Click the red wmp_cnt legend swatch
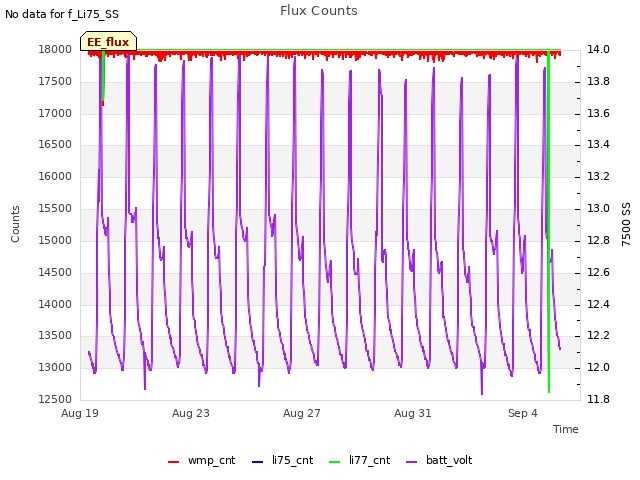The width and height of the screenshot is (640, 480). pyautogui.click(x=173, y=462)
